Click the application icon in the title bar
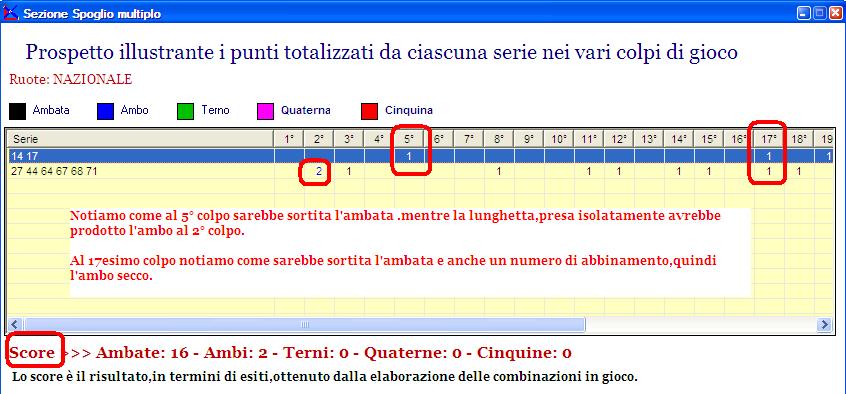 tap(10, 13)
